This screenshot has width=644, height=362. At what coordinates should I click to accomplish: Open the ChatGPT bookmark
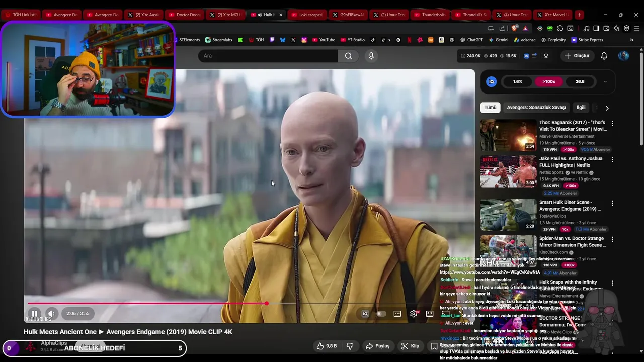pyautogui.click(x=471, y=40)
